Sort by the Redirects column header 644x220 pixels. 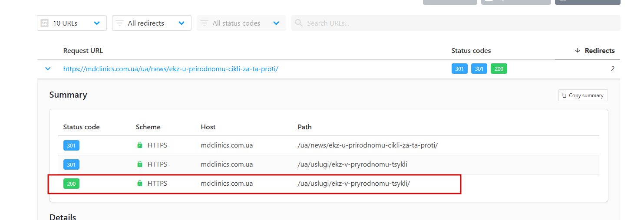599,51
